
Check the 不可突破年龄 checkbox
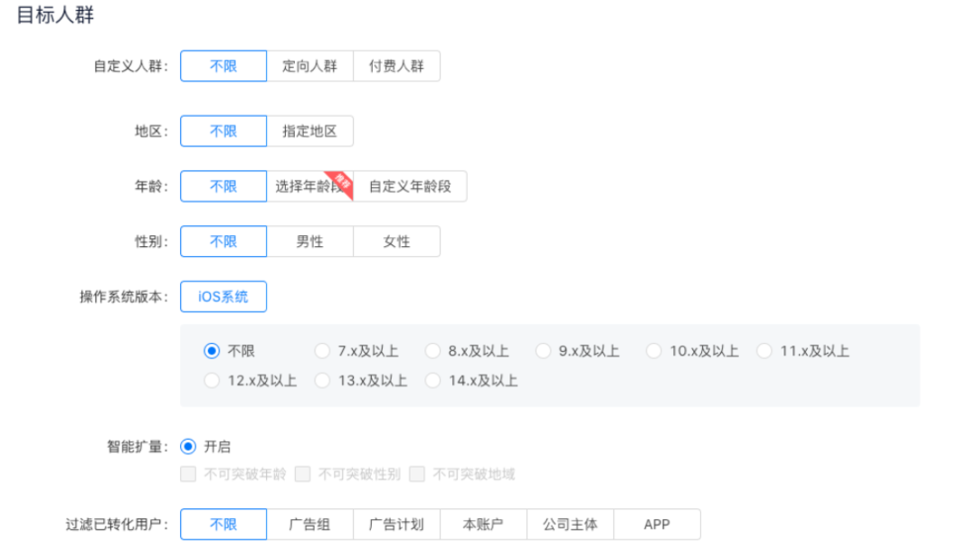(188, 473)
